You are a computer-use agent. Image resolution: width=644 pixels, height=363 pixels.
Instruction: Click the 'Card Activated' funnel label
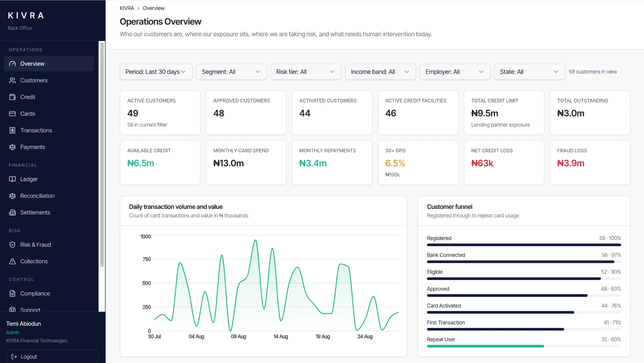click(x=444, y=306)
